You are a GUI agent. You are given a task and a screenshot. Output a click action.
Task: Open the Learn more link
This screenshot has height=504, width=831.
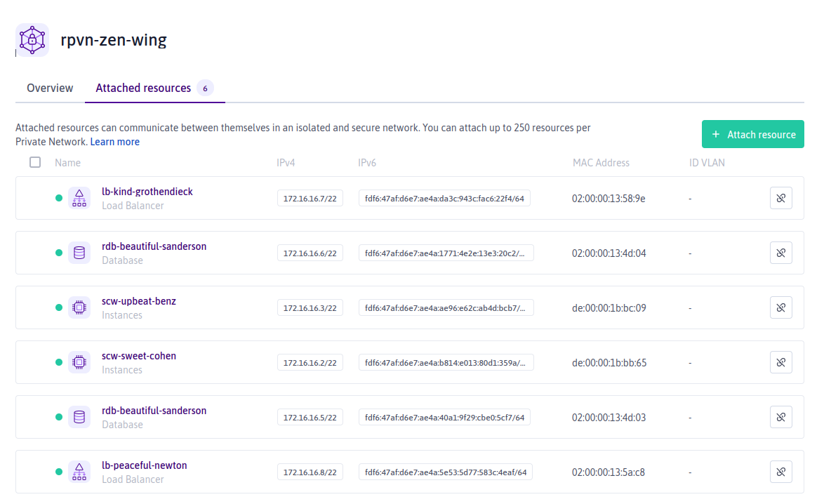(x=115, y=142)
